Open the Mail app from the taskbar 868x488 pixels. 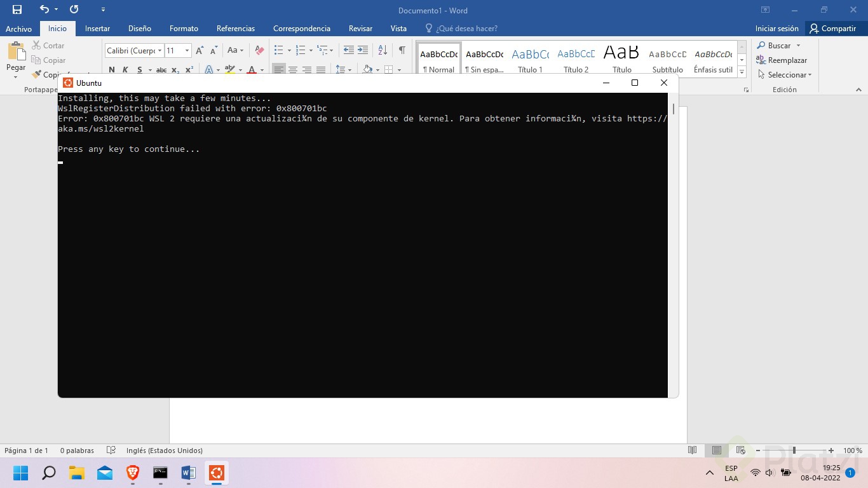tap(105, 473)
